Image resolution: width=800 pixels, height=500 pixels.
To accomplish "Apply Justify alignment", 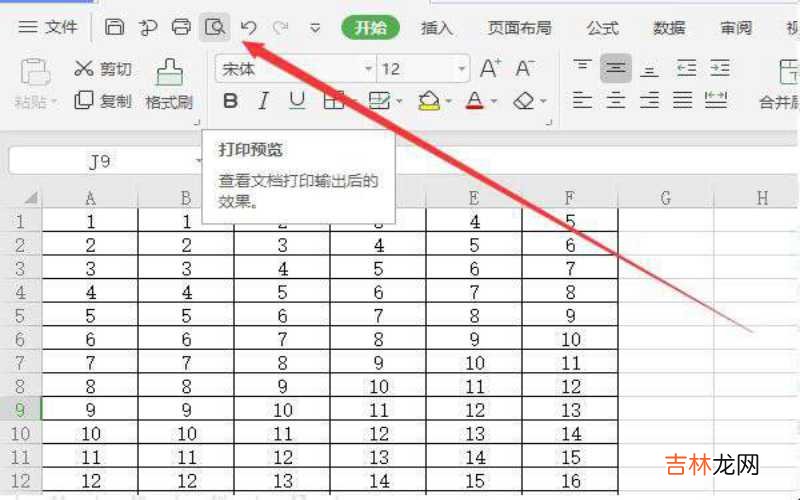I will tap(683, 101).
